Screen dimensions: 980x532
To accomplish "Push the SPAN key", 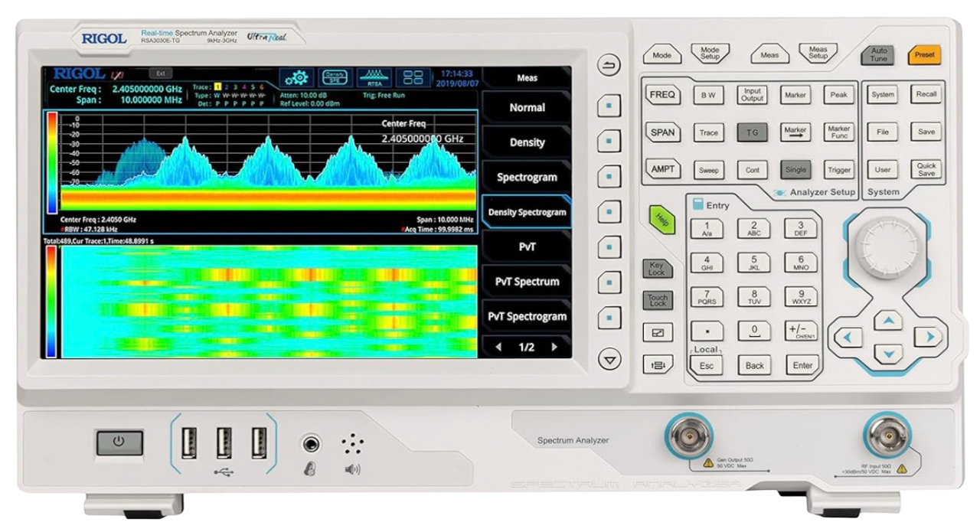I will (662, 132).
